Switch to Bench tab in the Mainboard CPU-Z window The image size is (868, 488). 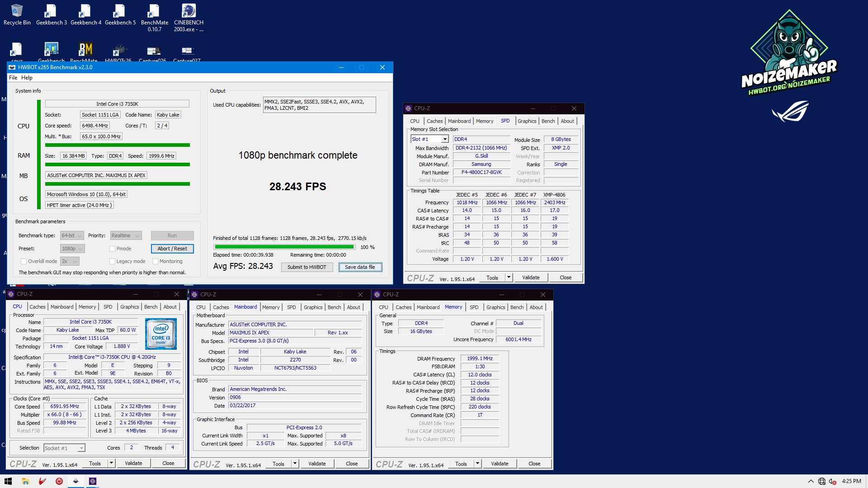click(334, 307)
